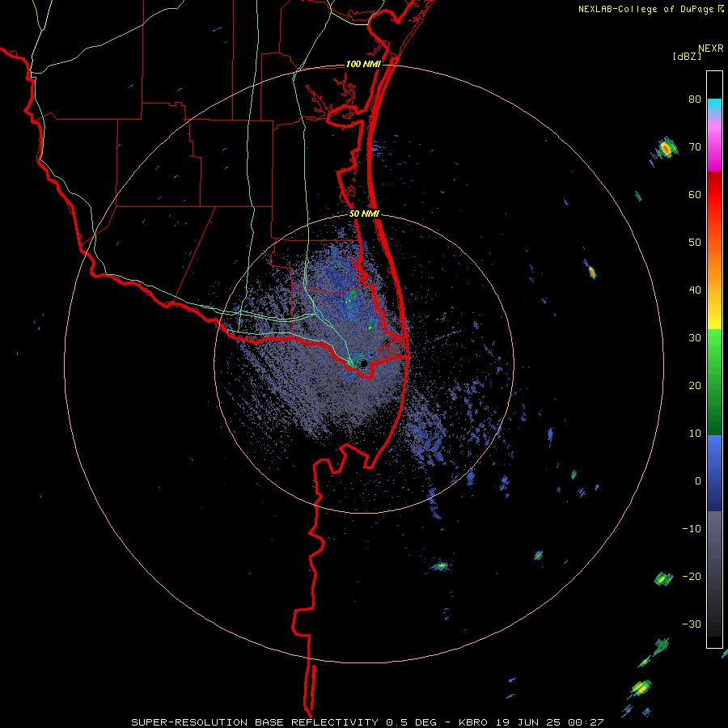Click the 70 value on dBZ scale

coord(695,147)
